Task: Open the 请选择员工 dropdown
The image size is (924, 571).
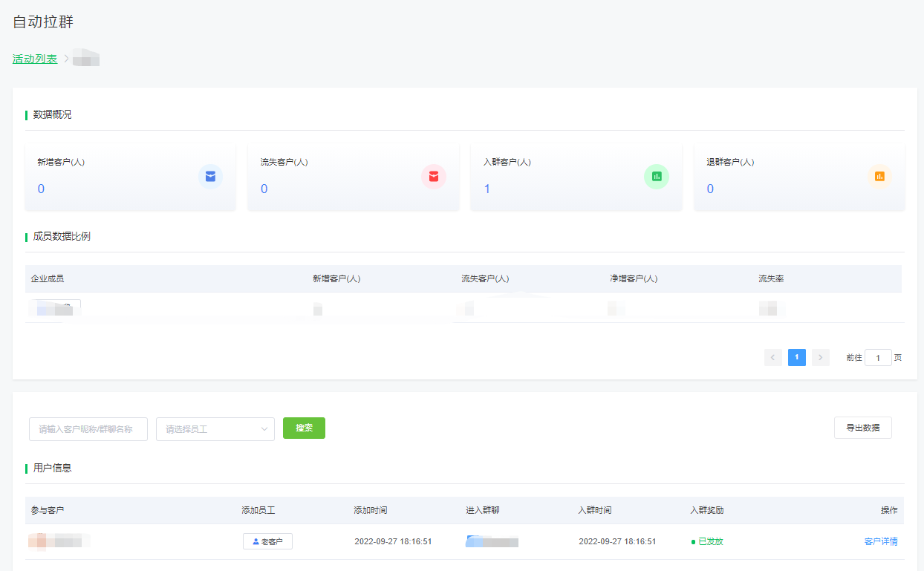Action: coord(215,428)
